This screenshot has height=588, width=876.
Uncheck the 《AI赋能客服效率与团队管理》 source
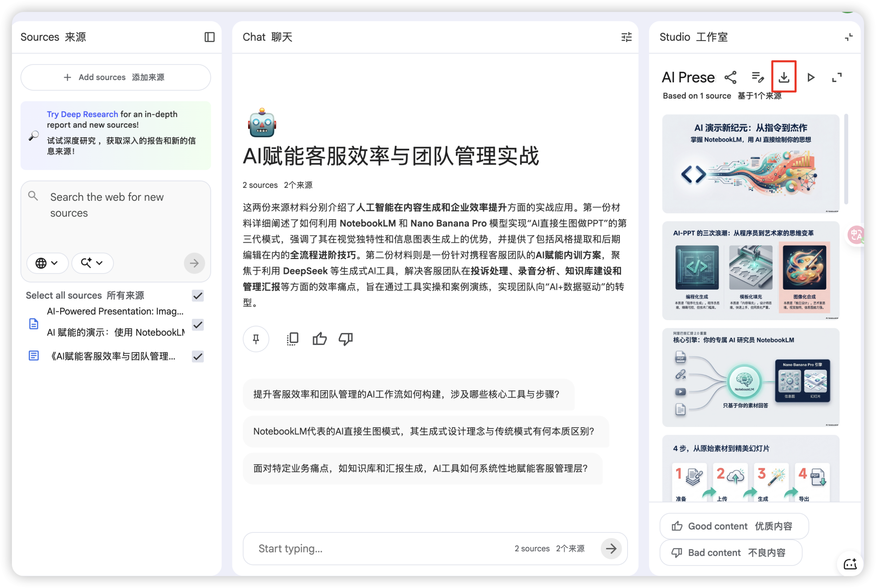coord(198,356)
